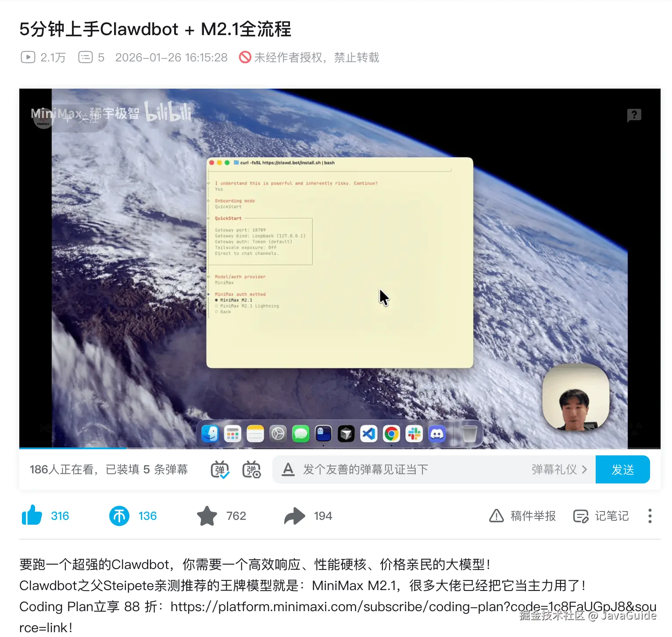Viewport: 672px width, 637px height.
Task: Select the MiniMax M2.1 radio option
Action: click(233, 300)
